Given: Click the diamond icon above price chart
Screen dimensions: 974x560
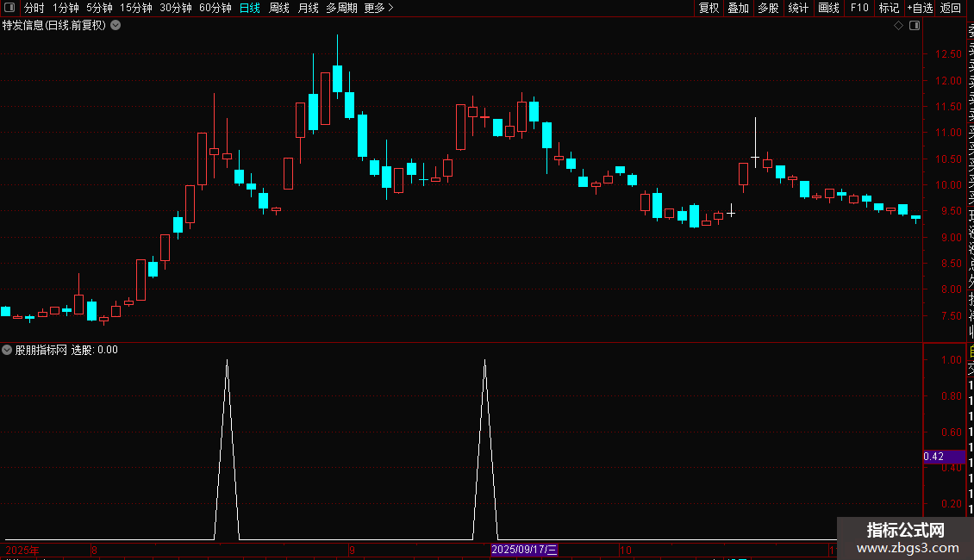Looking at the screenshot, I should (898, 25).
